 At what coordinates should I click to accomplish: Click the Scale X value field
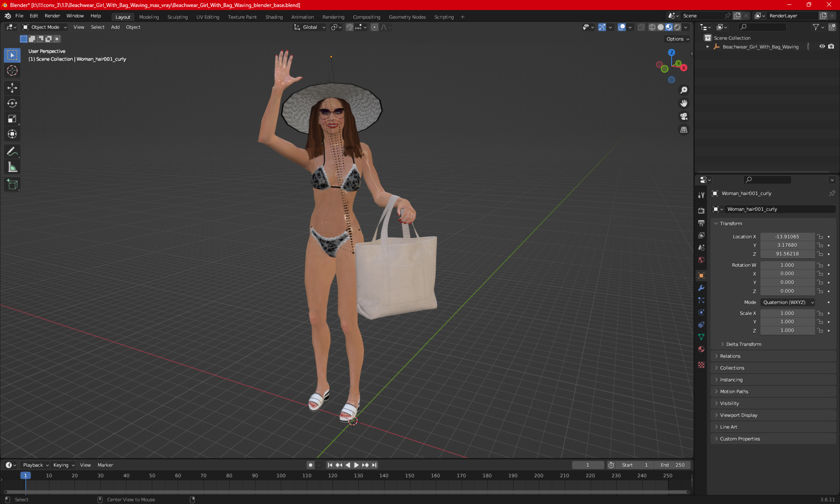tap(787, 313)
